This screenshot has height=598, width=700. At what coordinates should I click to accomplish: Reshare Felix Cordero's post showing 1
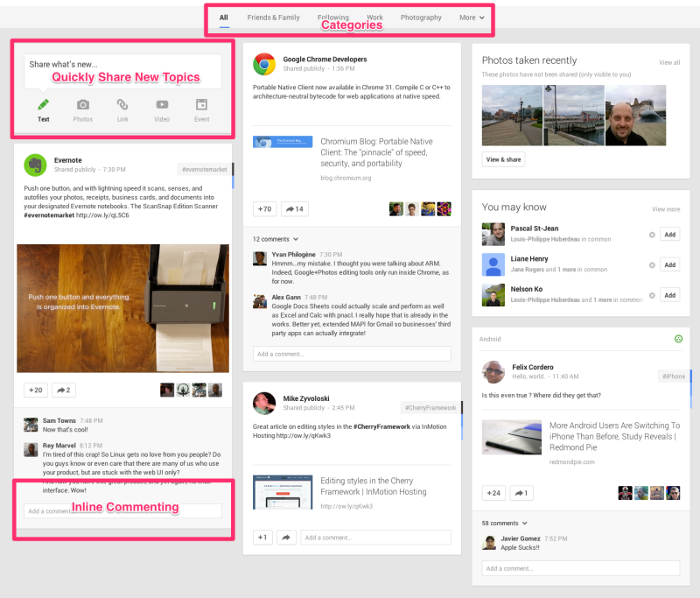point(521,493)
